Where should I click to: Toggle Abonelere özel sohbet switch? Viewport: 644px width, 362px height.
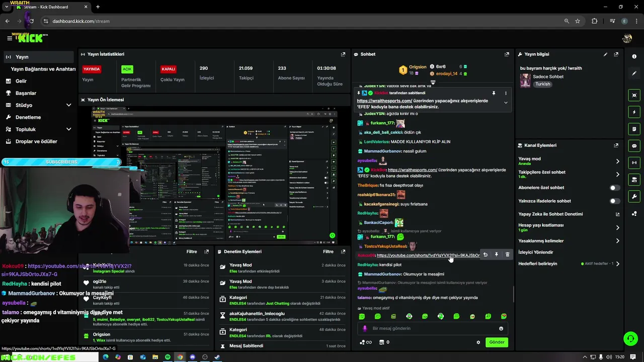pyautogui.click(x=615, y=188)
